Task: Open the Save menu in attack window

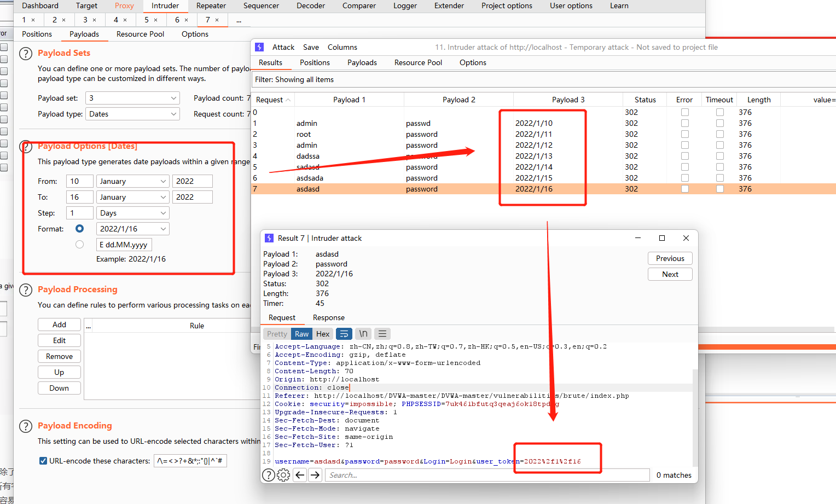Action: [311, 47]
